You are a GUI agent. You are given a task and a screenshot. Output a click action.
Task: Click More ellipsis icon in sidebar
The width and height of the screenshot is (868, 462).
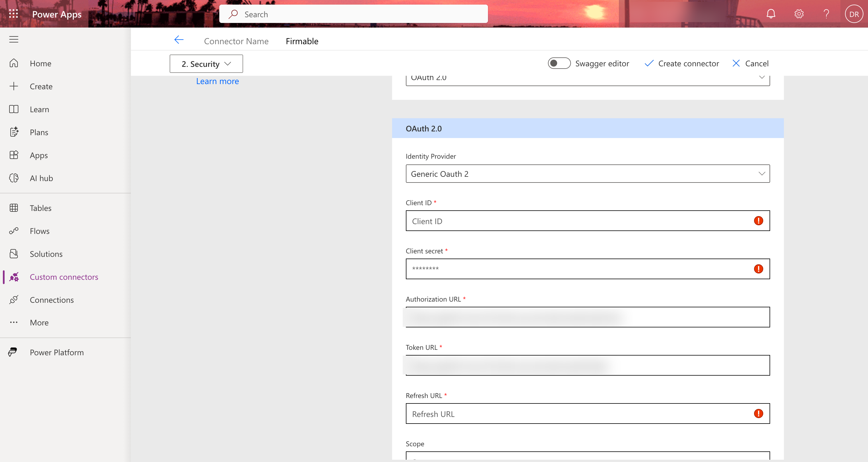(14, 323)
